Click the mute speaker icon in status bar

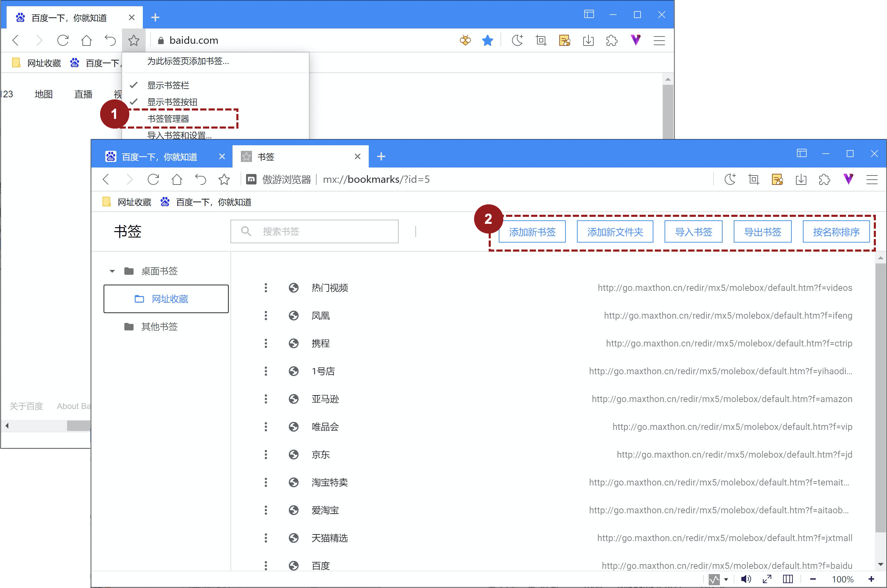coord(746,579)
